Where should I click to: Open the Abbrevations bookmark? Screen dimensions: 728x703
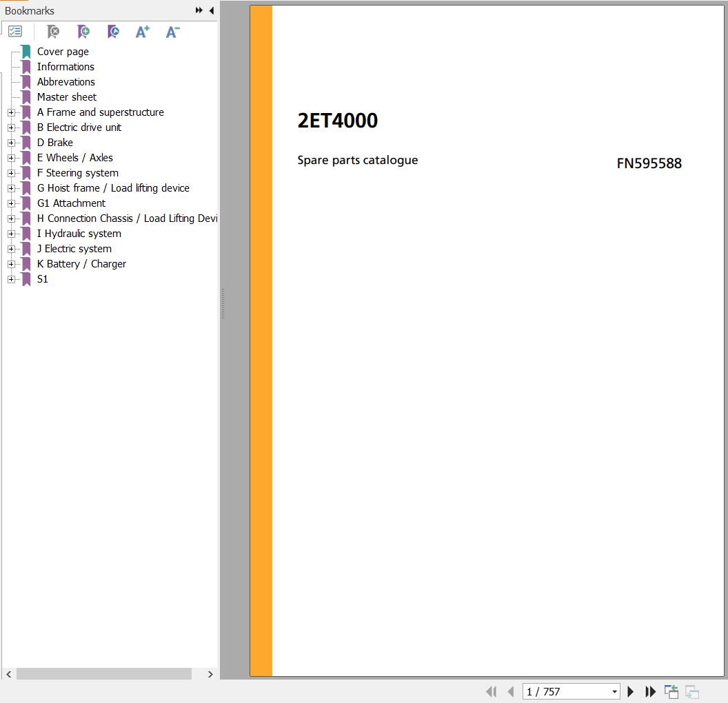pos(66,81)
